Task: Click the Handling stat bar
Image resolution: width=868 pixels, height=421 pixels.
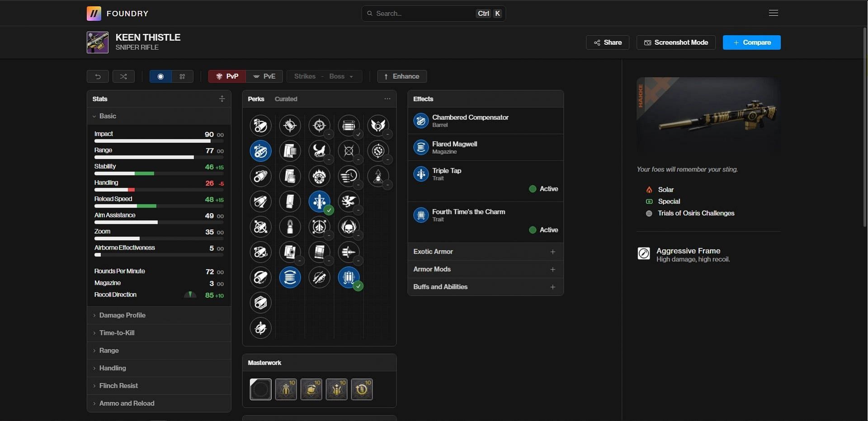Action: pos(159,190)
